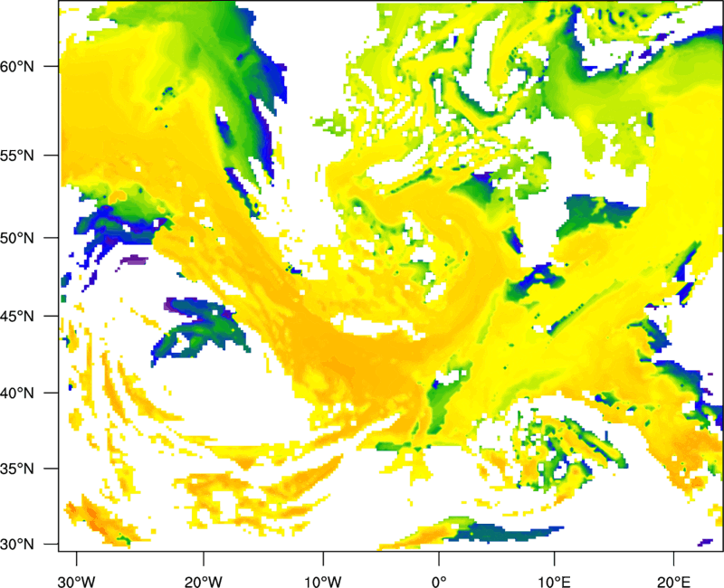Click the 10°E longitude label
724x588 pixels.
(x=554, y=582)
